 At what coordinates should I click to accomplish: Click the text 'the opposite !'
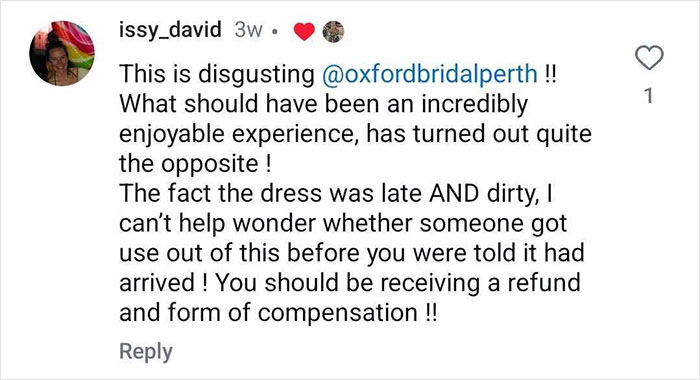[195, 163]
